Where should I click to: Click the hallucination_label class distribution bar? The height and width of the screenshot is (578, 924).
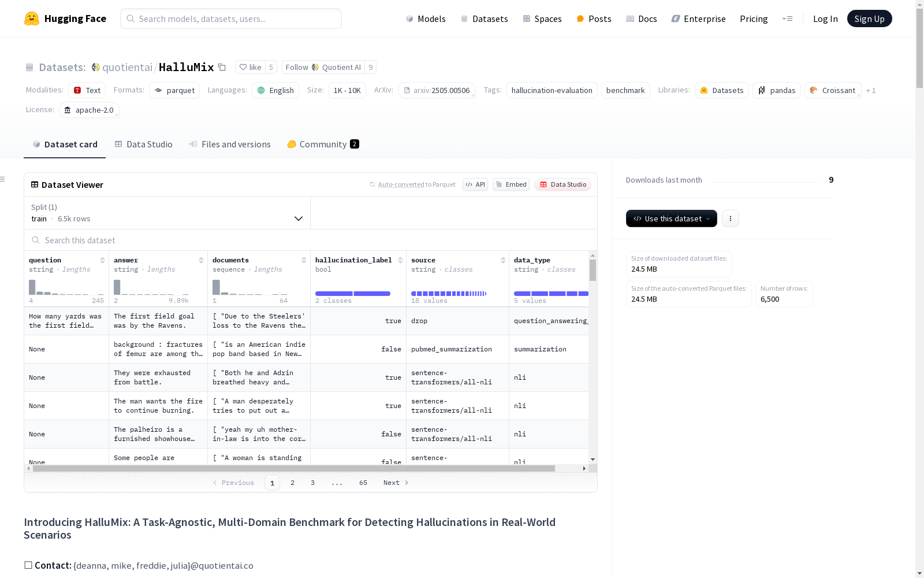(x=353, y=294)
